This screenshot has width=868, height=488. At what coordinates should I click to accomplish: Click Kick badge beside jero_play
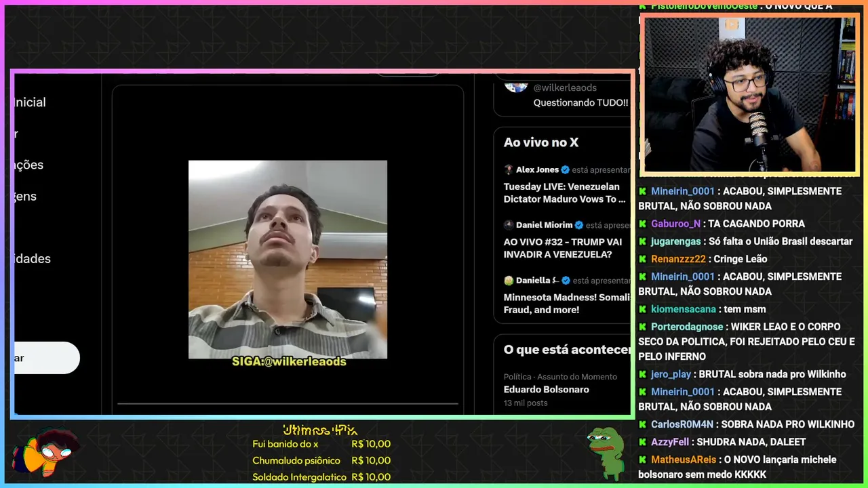click(x=643, y=374)
